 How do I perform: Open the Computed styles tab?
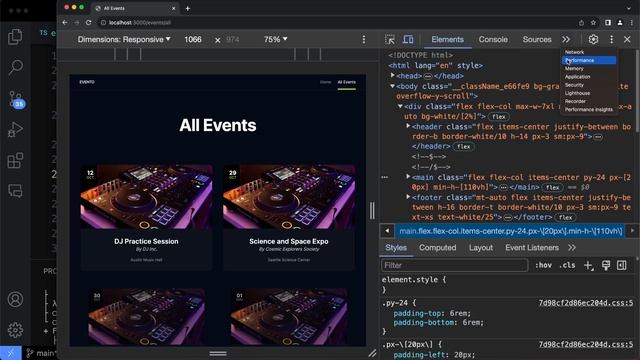[437, 248]
